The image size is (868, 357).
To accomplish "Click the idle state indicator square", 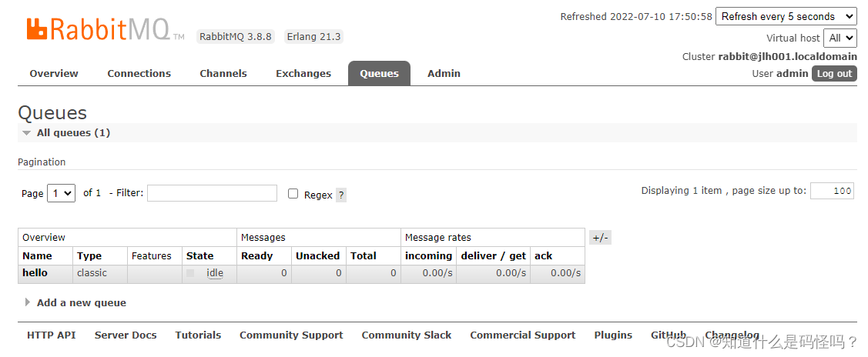I will pos(190,273).
